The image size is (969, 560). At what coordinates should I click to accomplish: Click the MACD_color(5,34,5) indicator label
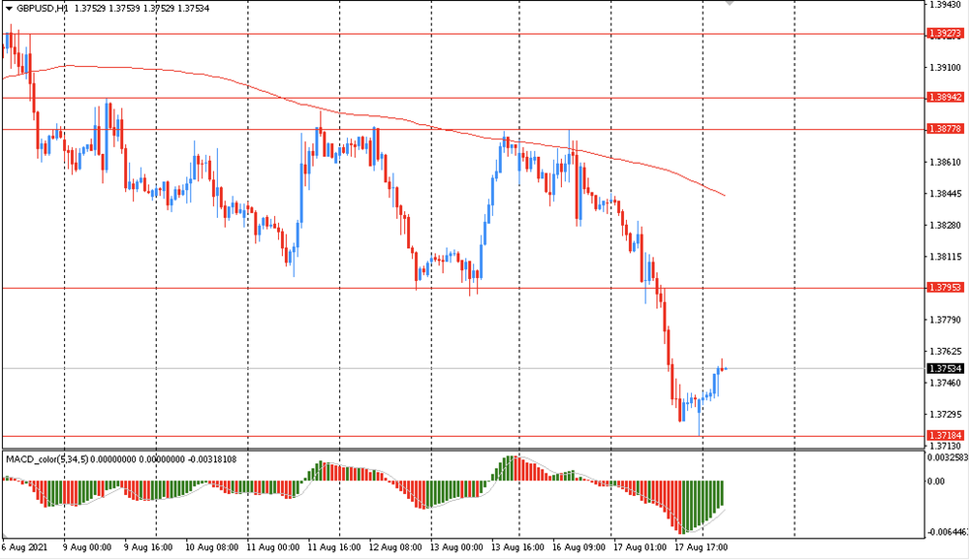click(x=47, y=459)
